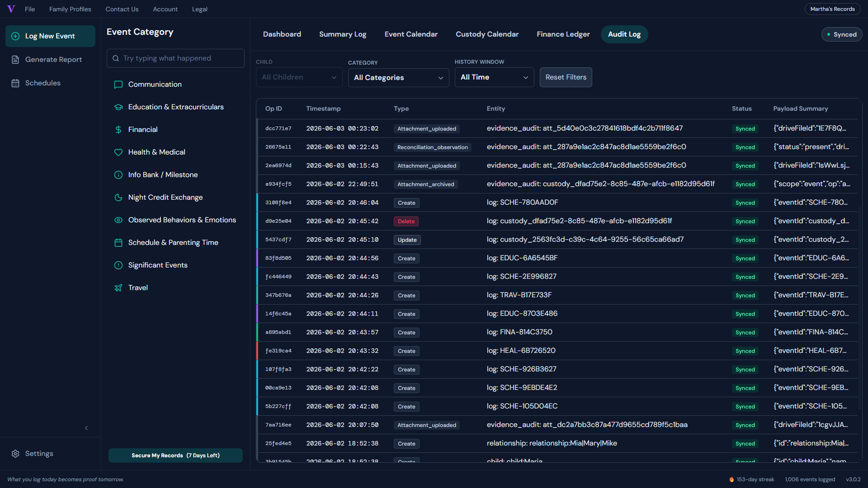Open the Contact Us menu

point(122,9)
